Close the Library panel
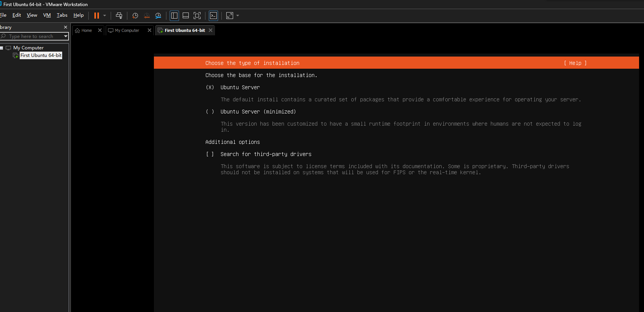 pyautogui.click(x=66, y=27)
